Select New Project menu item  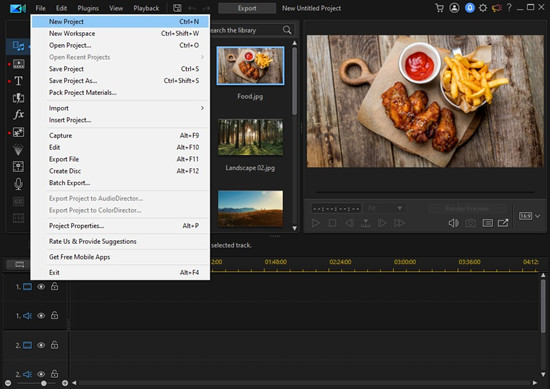tap(121, 22)
